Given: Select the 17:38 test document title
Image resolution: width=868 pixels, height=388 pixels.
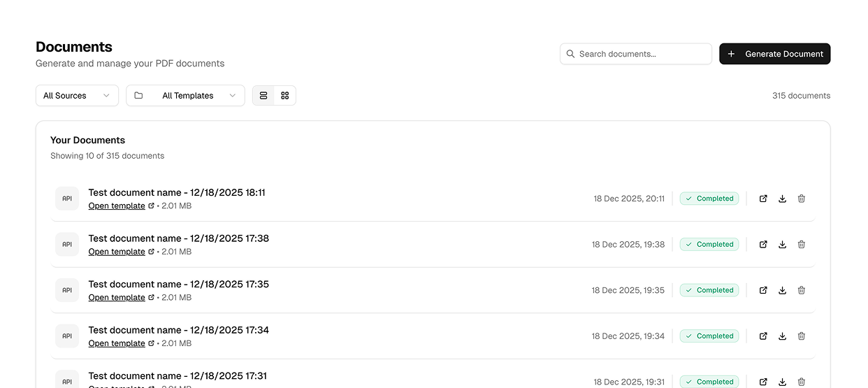Looking at the screenshot, I should point(178,238).
